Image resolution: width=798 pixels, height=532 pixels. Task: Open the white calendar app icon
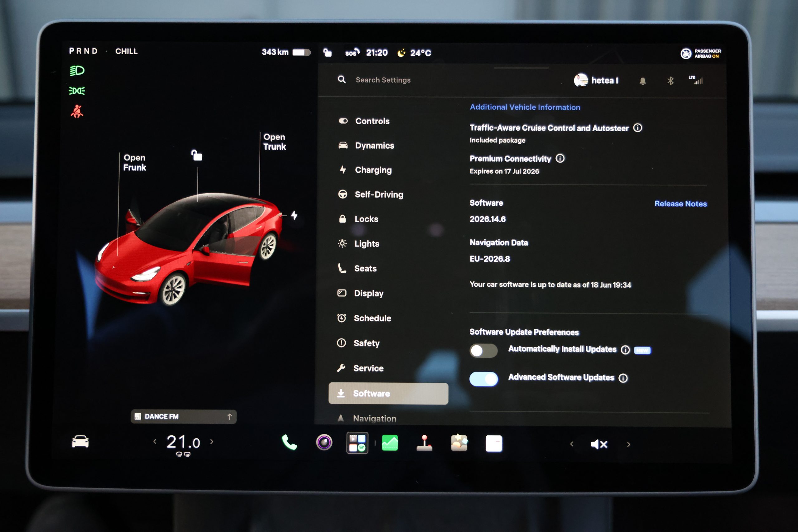tap(494, 443)
